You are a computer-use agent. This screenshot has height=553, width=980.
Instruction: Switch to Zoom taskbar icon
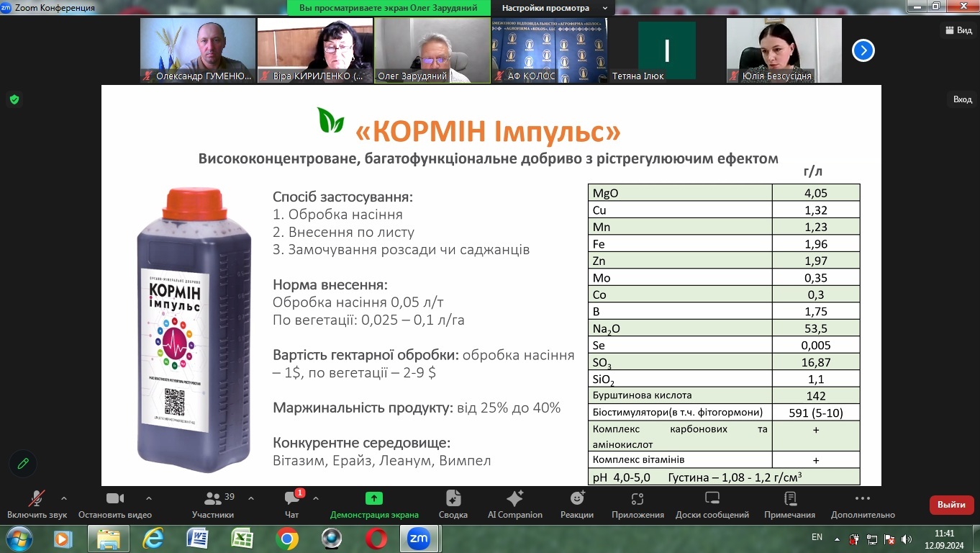[420, 539]
